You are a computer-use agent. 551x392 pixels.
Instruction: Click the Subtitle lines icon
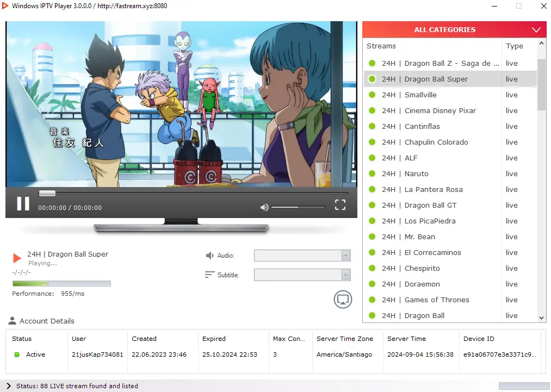tap(209, 275)
